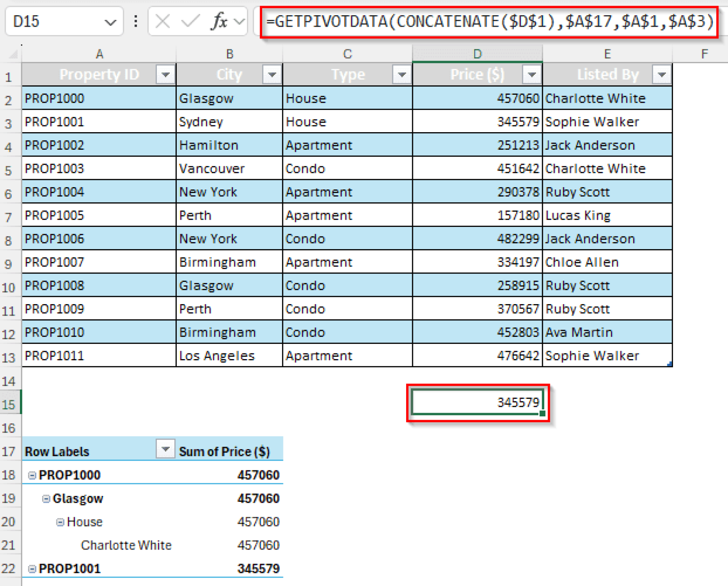728x586 pixels.
Task: Collapse the Glasgow pivot item
Action: click(46, 498)
